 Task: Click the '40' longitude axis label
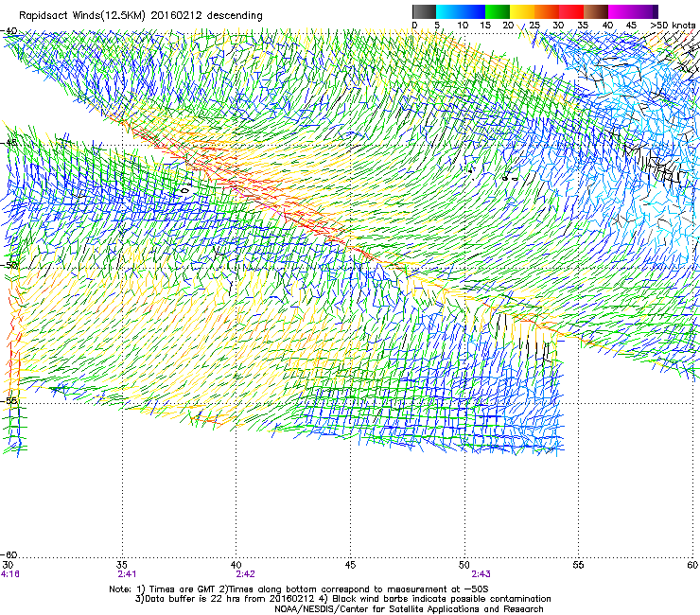click(236, 565)
